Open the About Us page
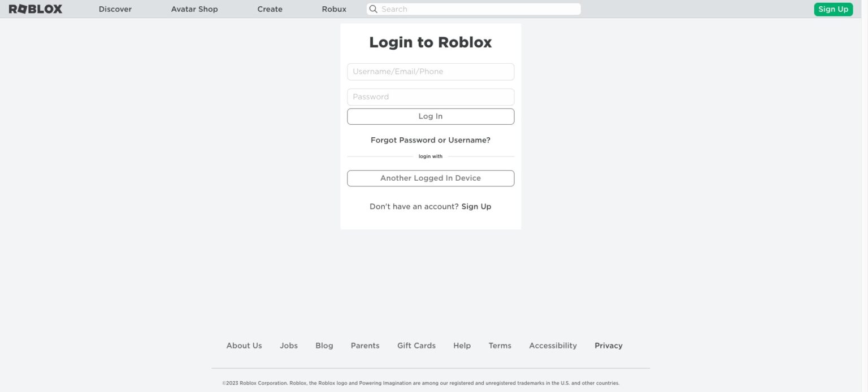The image size is (868, 392). [x=244, y=345]
